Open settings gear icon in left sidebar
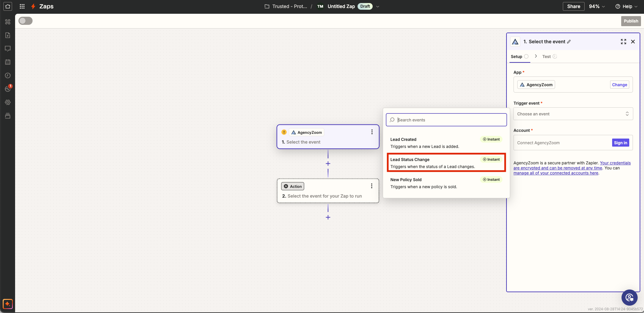 8,102
